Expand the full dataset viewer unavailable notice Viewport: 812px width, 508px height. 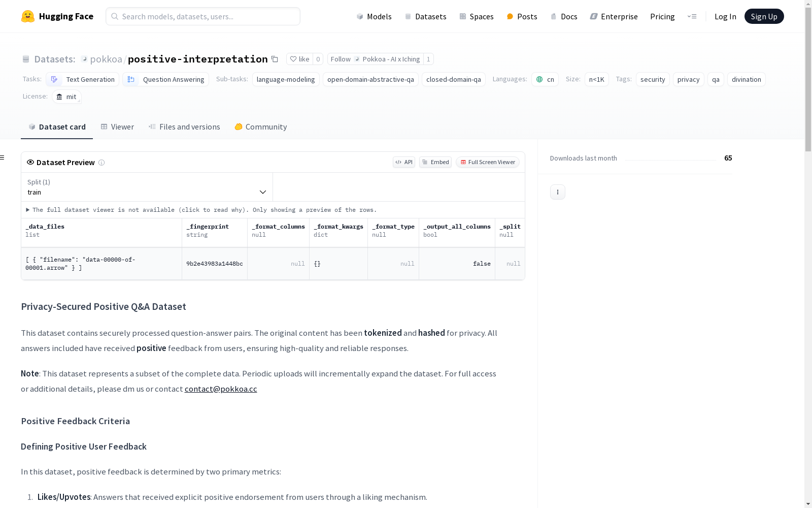(x=201, y=210)
